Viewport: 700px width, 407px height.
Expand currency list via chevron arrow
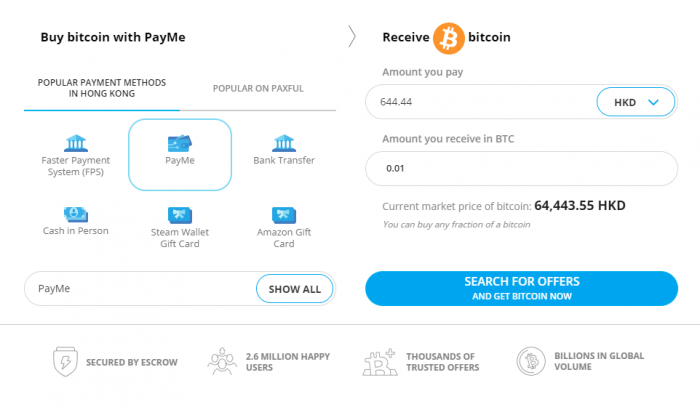tap(654, 102)
